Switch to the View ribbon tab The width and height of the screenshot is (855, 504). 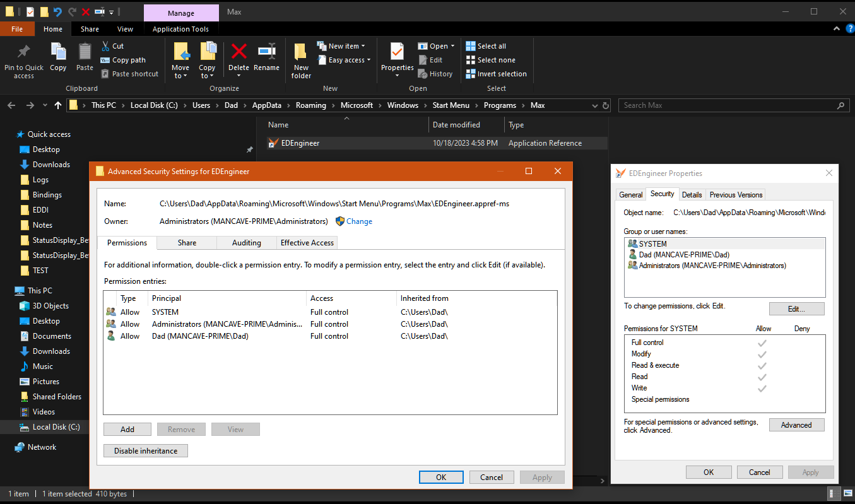125,29
